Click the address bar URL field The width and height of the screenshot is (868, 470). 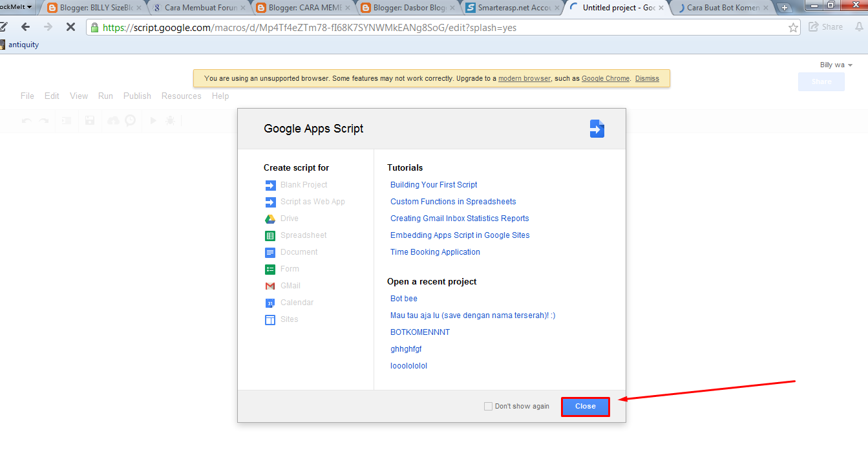point(443,28)
